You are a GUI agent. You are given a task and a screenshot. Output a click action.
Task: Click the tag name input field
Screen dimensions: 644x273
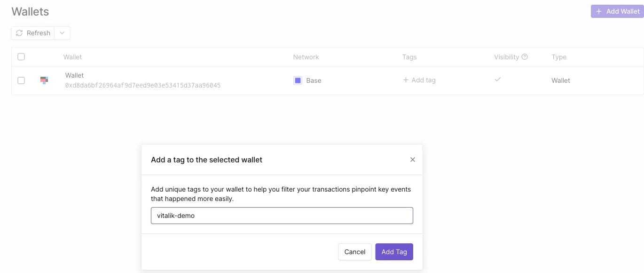point(282,216)
